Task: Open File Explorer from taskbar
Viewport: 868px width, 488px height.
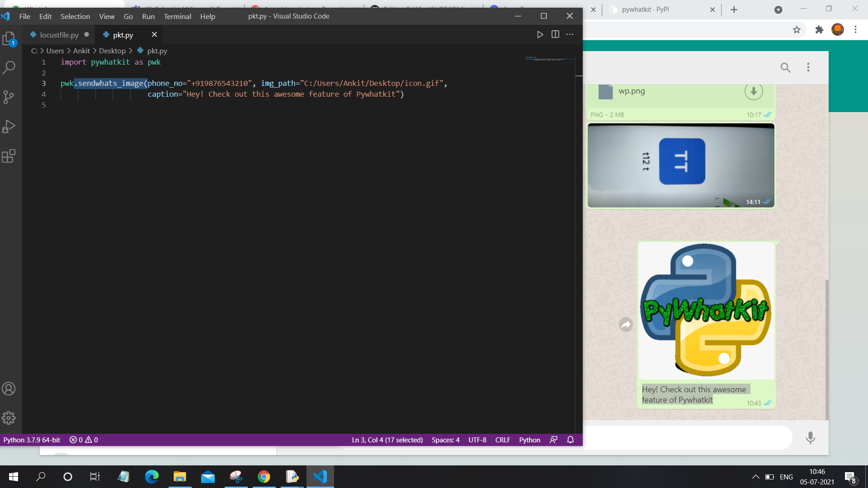Action: (x=179, y=477)
